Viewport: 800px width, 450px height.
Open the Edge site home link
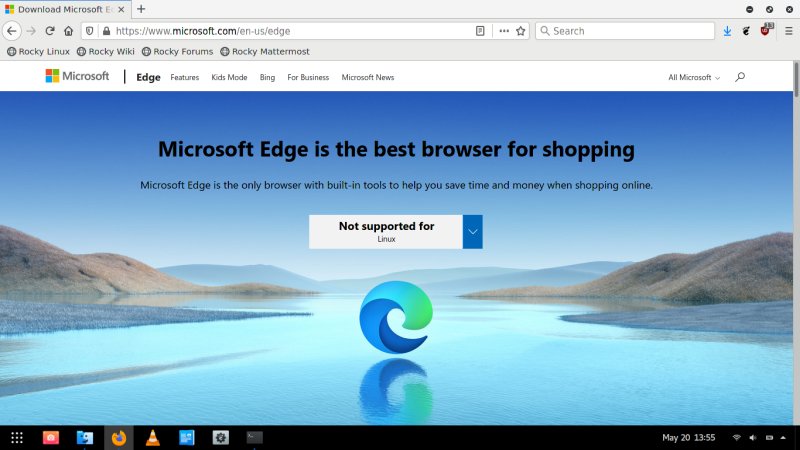click(x=148, y=77)
